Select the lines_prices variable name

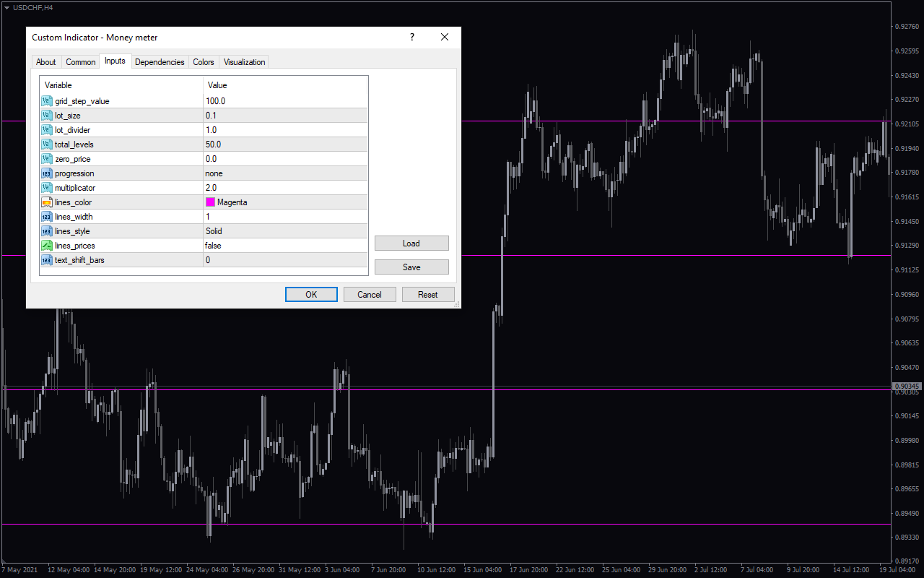[75, 246]
